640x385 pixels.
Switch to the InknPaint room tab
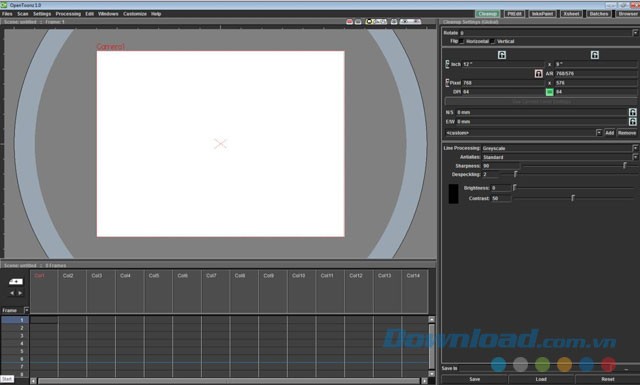click(x=542, y=13)
